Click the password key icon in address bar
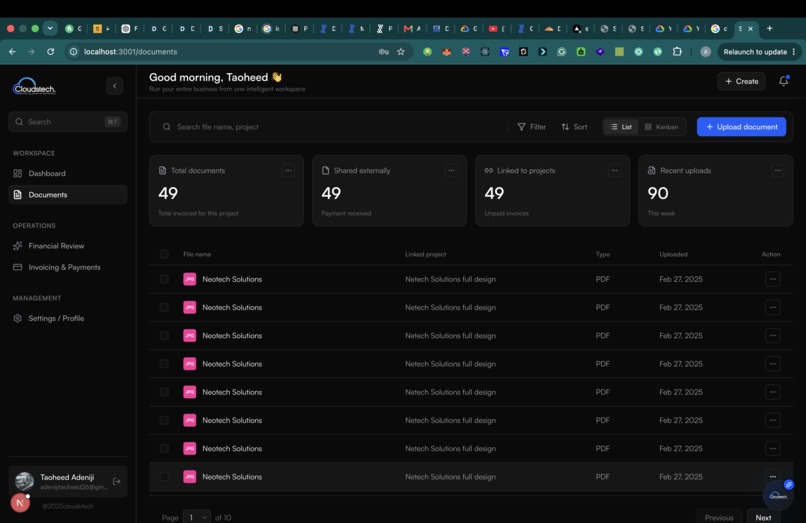806x523 pixels. tap(383, 51)
